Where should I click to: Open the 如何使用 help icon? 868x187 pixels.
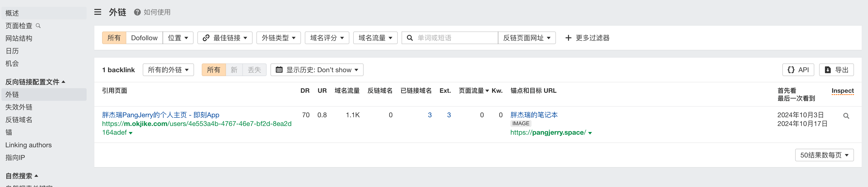137,12
